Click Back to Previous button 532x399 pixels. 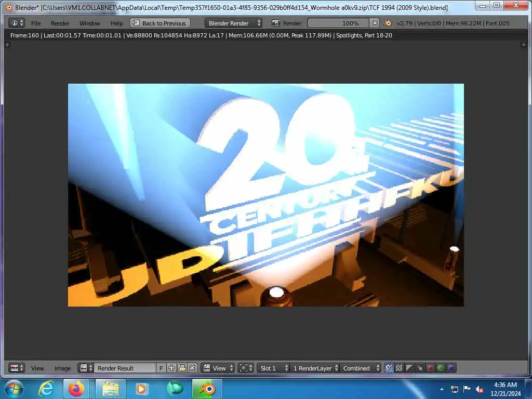pos(159,23)
